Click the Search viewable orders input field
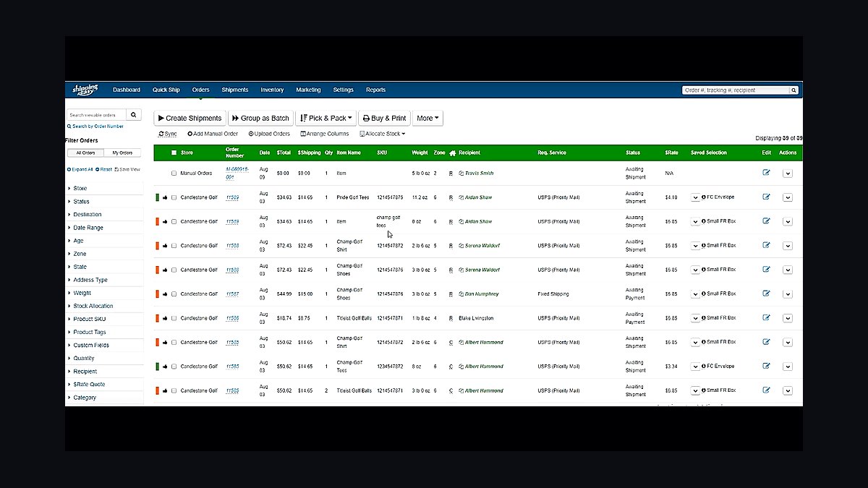The width and height of the screenshot is (868, 488). (97, 115)
